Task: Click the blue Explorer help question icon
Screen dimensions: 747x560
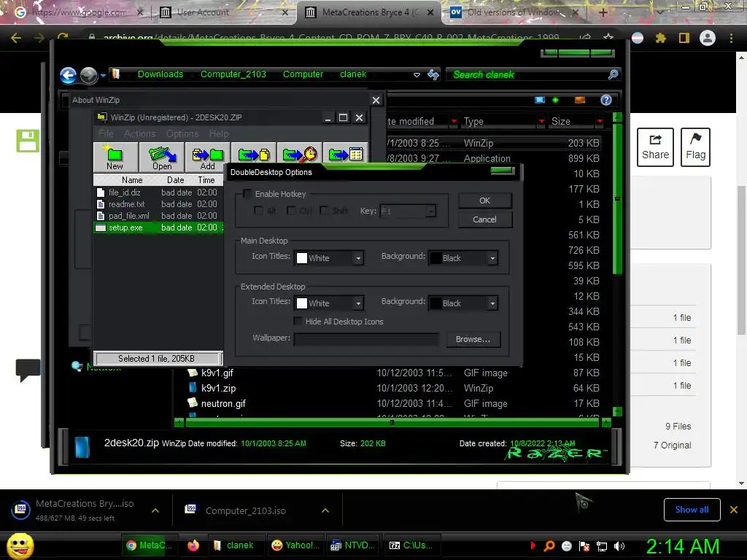Action: (606, 100)
